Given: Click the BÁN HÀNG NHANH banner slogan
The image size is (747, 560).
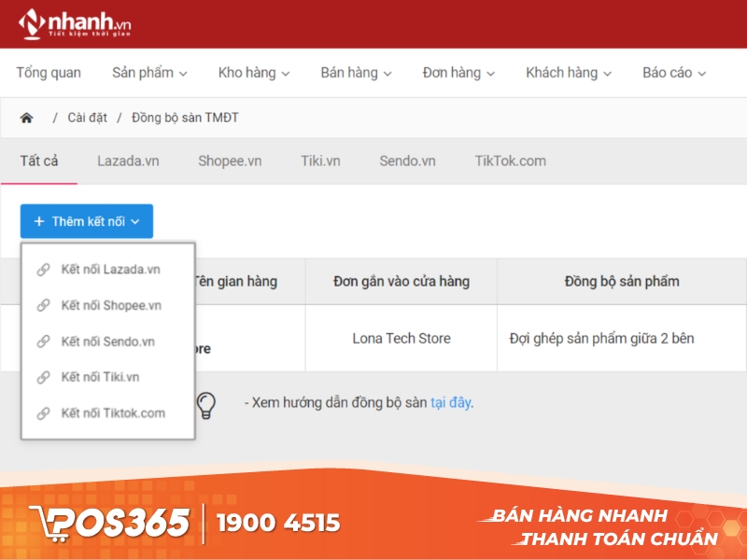Looking at the screenshot, I should click(580, 516).
